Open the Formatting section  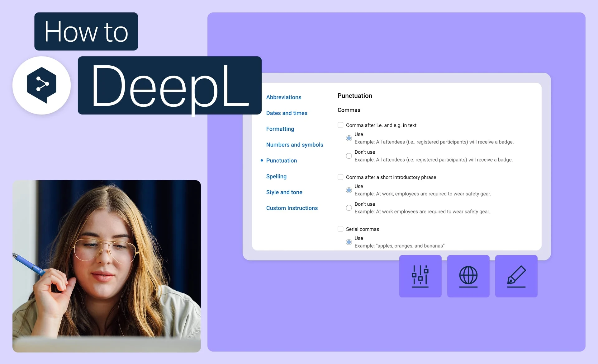(280, 129)
